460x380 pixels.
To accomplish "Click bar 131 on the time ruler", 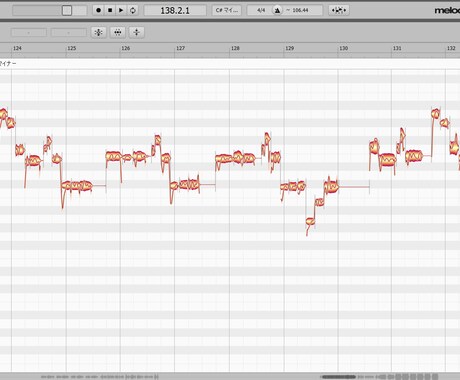I will tap(397, 48).
